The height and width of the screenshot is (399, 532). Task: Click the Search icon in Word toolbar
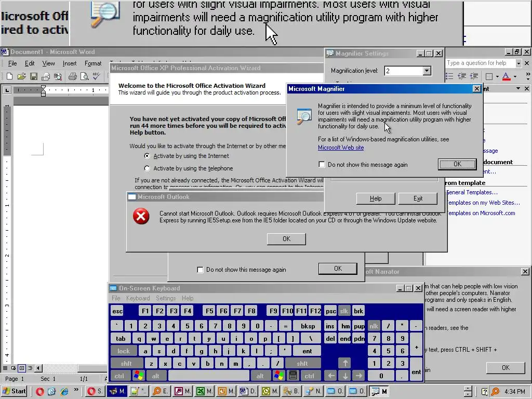(58, 77)
